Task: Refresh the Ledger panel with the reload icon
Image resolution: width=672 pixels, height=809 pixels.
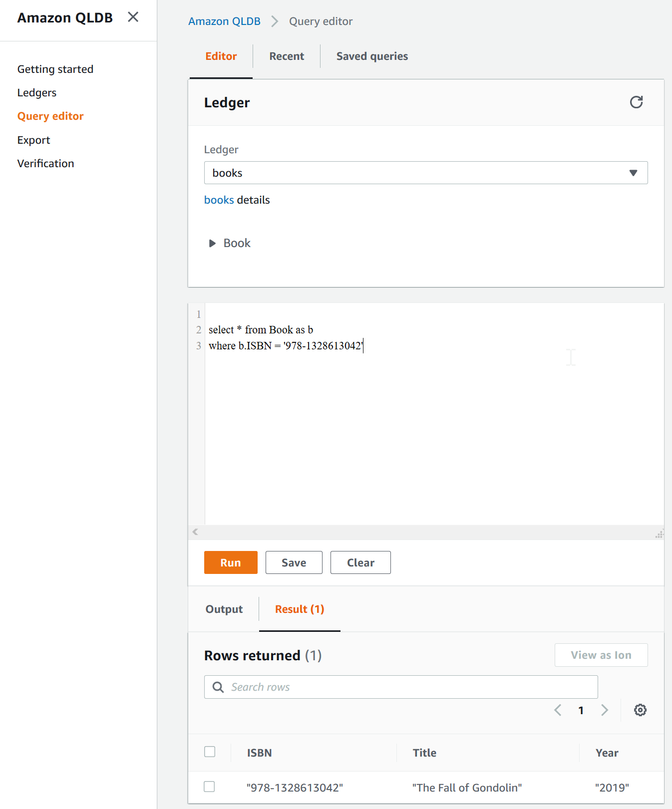Action: [x=636, y=102]
